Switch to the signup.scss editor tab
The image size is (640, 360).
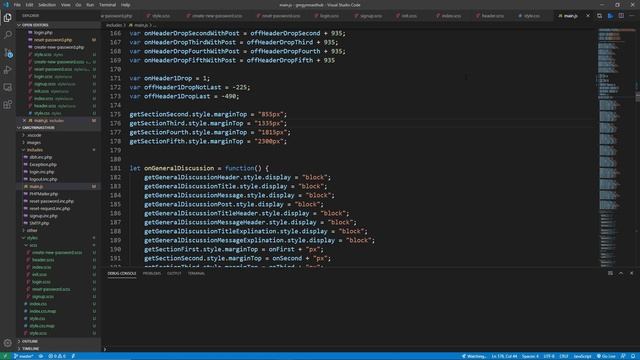coord(370,16)
